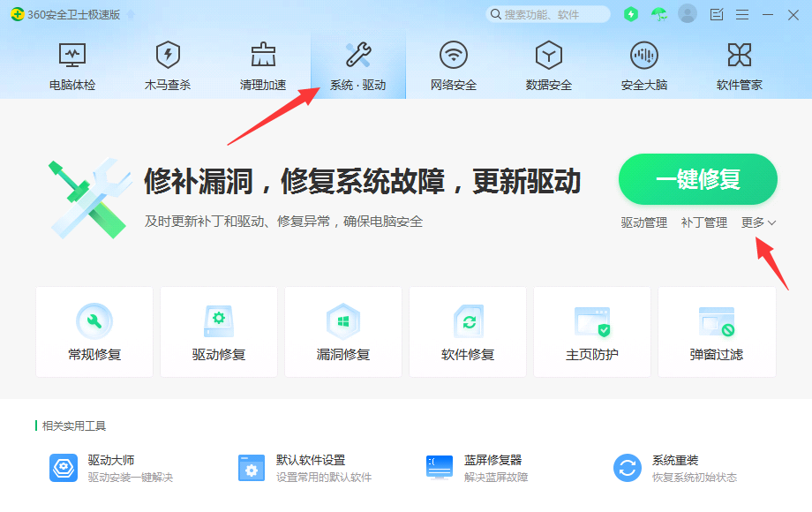Click the 软件修复 refresh icon

click(468, 321)
